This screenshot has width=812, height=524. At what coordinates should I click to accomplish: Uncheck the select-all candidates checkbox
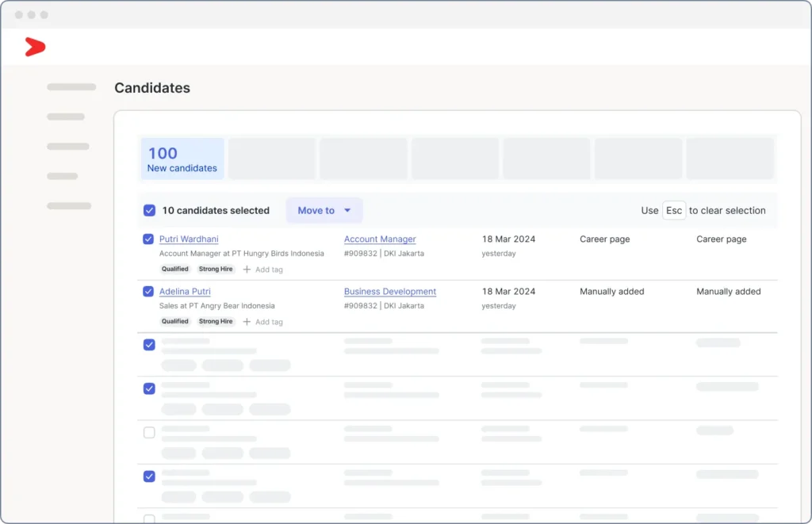tap(149, 211)
